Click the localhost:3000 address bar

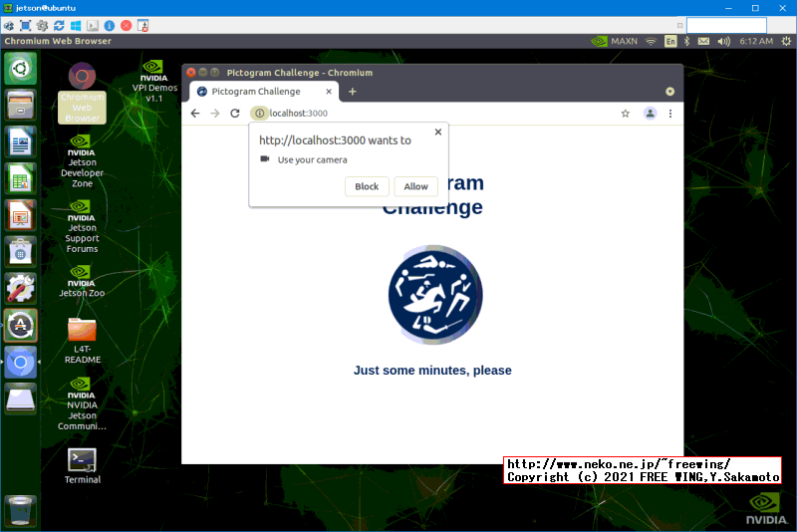pos(438,114)
